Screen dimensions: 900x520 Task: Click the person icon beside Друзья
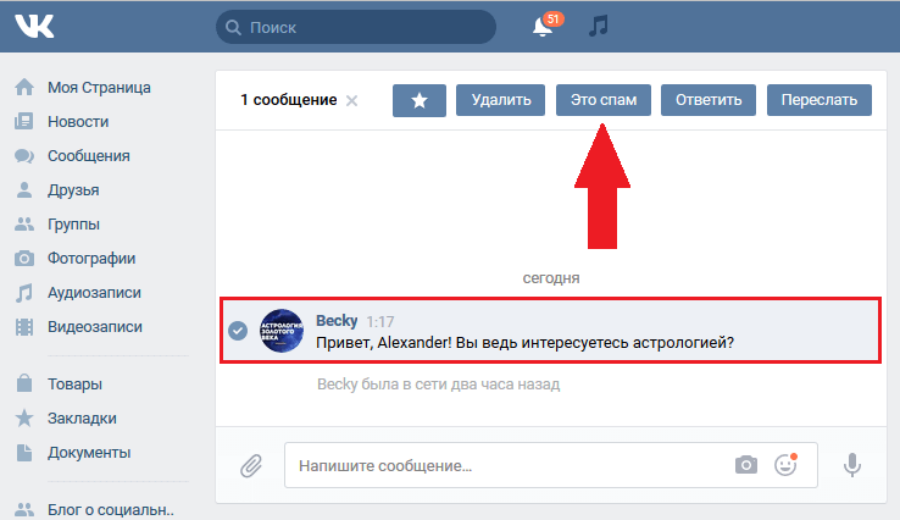[x=24, y=190]
